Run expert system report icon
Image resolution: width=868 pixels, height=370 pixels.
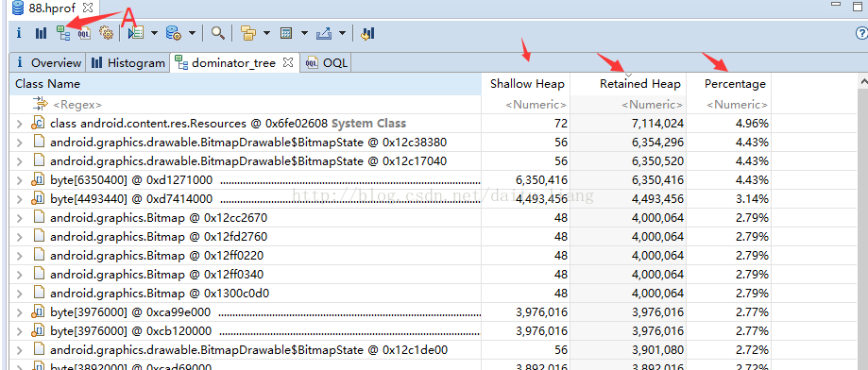click(x=136, y=33)
